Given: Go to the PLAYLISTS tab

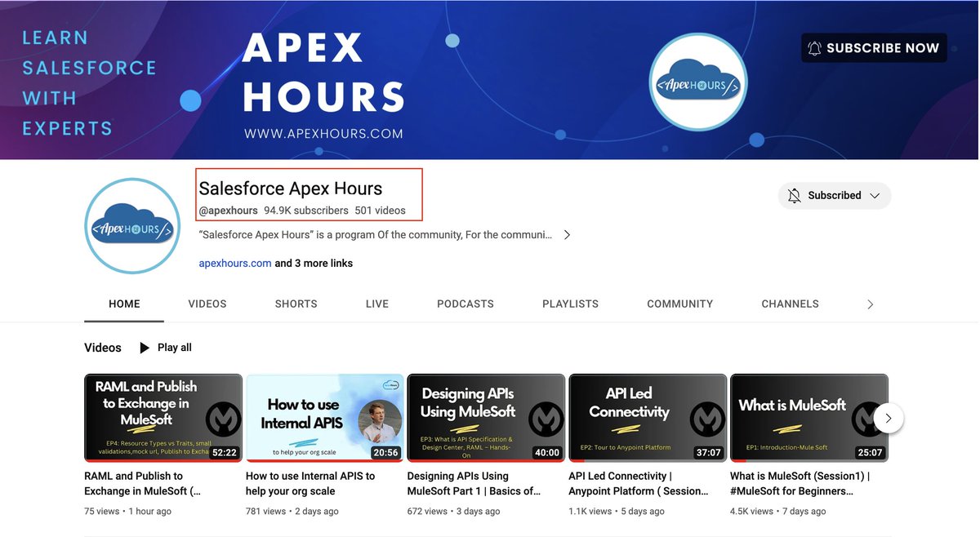Looking at the screenshot, I should [570, 304].
